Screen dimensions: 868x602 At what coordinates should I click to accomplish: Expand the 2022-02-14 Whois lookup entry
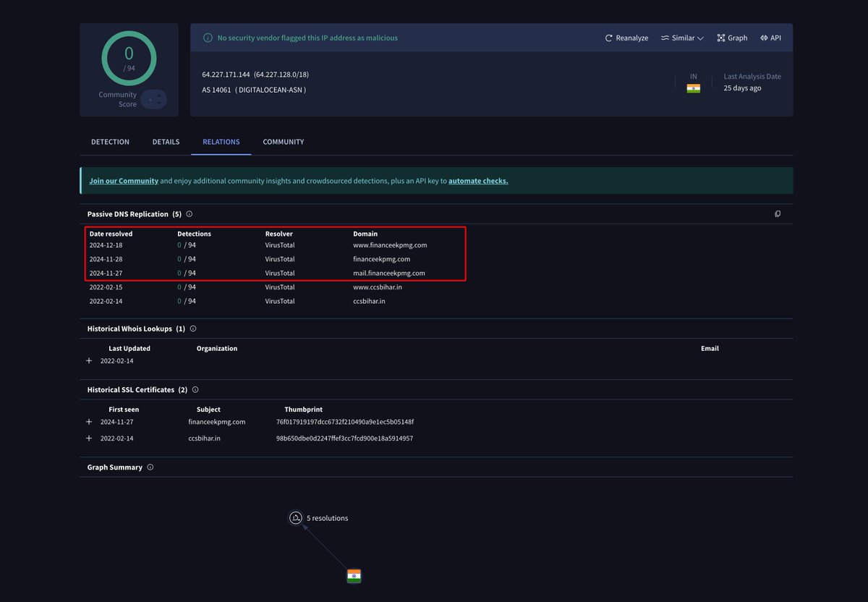click(x=88, y=360)
